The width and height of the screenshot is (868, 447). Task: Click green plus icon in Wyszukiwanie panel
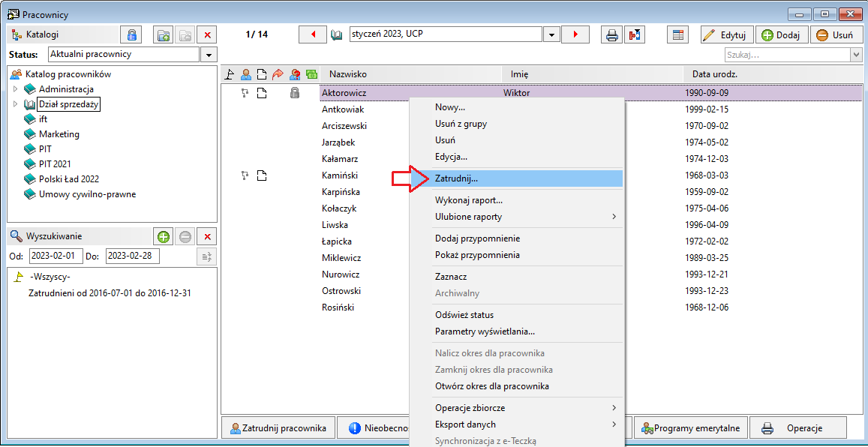click(164, 236)
